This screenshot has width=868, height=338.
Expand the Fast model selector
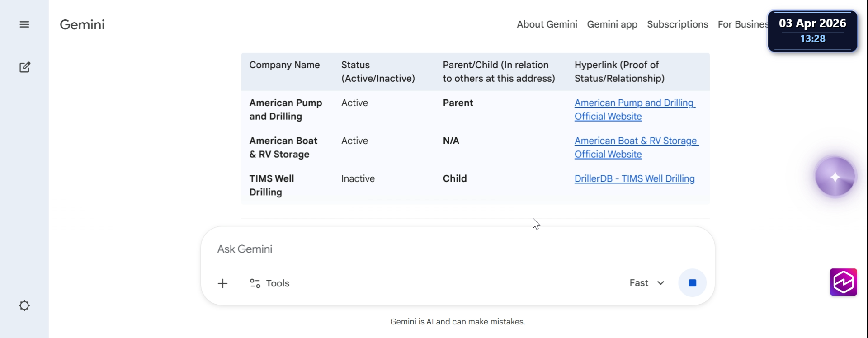(646, 283)
